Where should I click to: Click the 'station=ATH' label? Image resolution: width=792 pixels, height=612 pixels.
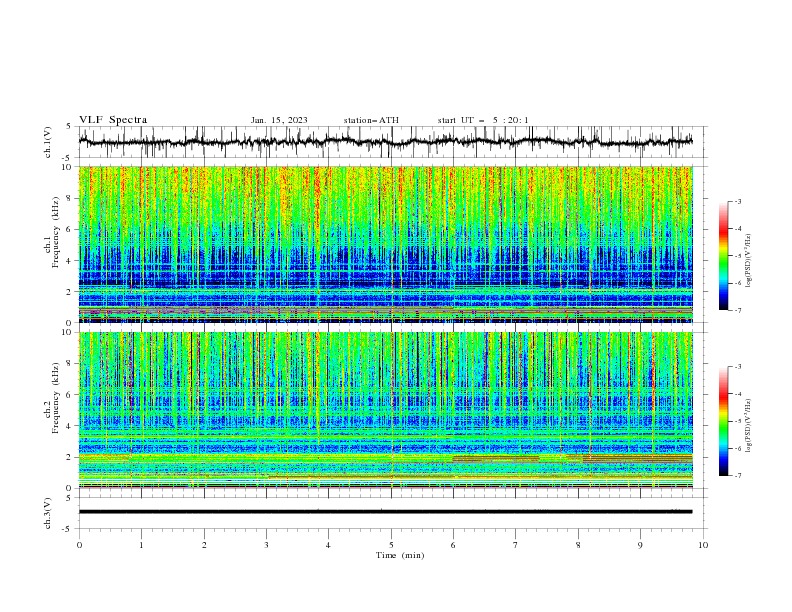pos(371,120)
